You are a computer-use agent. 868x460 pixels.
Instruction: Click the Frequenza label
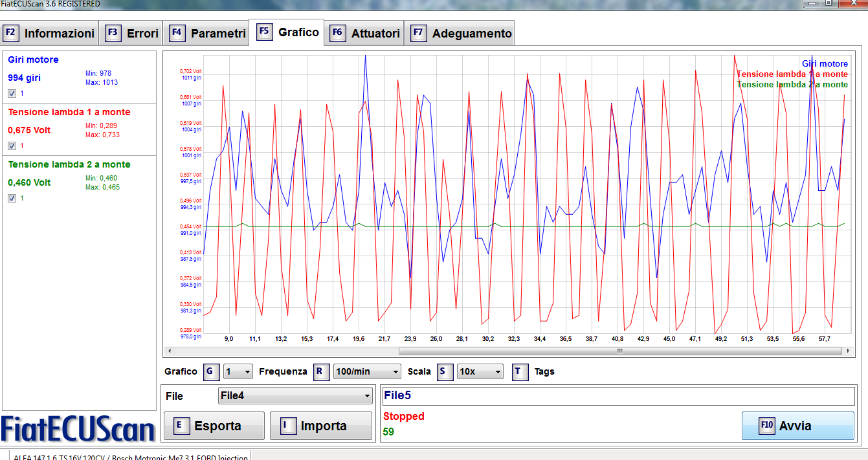coord(283,371)
